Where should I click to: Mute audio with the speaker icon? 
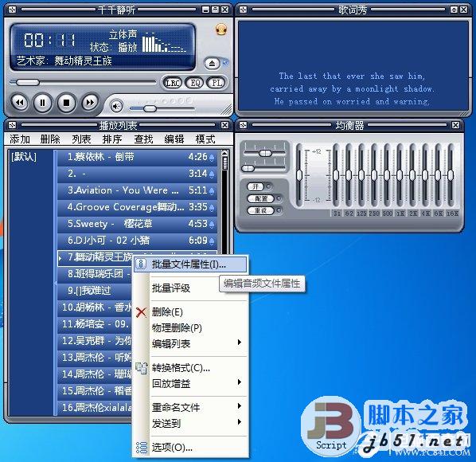[x=116, y=106]
